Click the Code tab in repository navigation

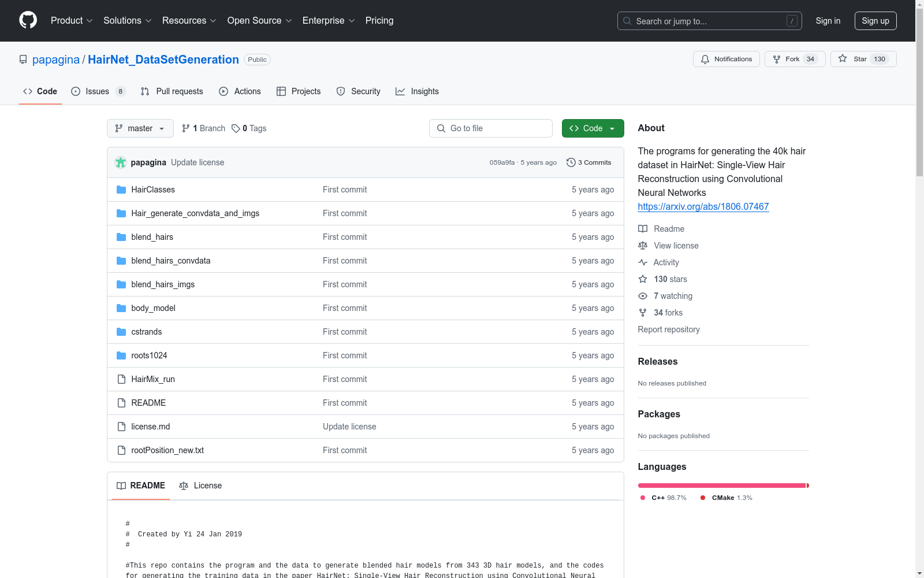tap(40, 91)
